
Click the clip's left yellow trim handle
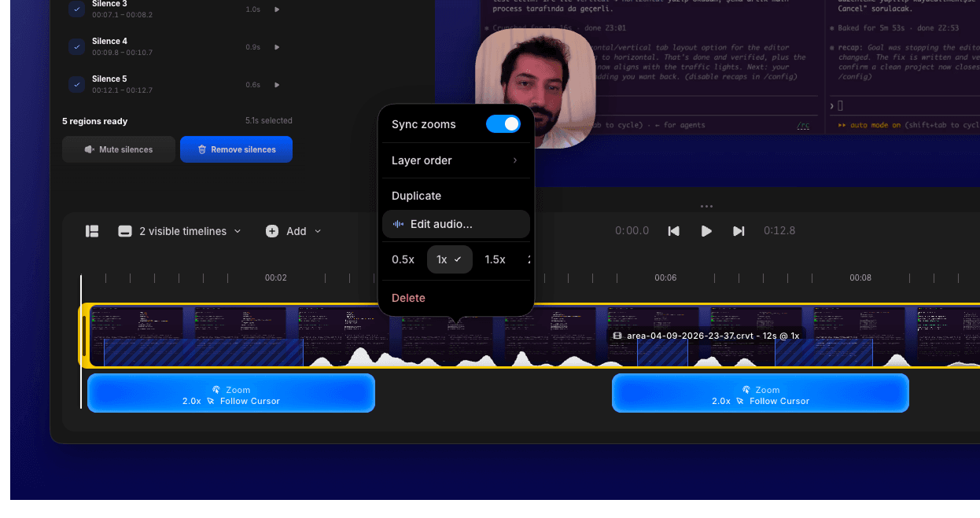[85, 336]
